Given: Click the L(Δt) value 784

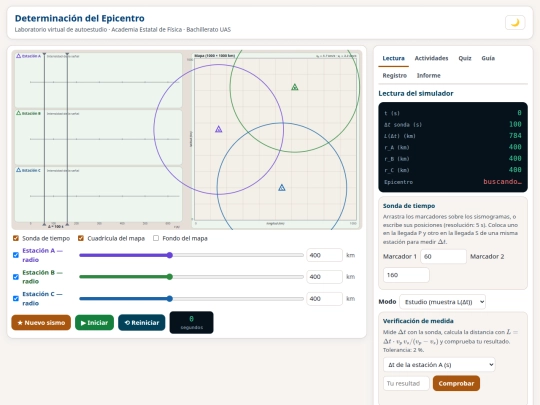Looking at the screenshot, I should 515,136.
